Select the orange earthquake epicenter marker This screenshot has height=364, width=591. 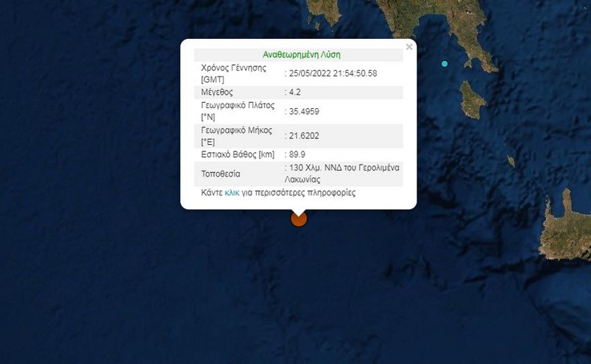click(299, 218)
